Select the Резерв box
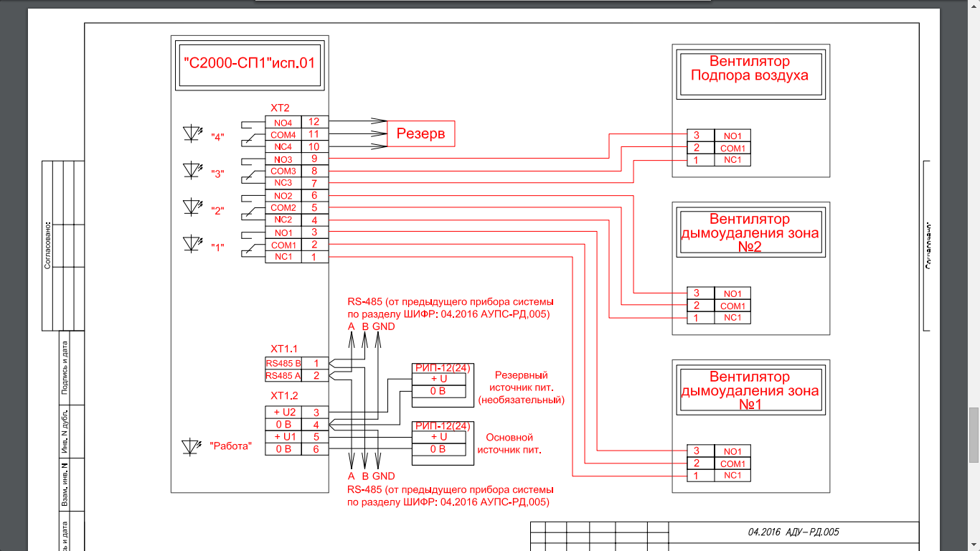Image resolution: width=980 pixels, height=551 pixels. click(421, 133)
